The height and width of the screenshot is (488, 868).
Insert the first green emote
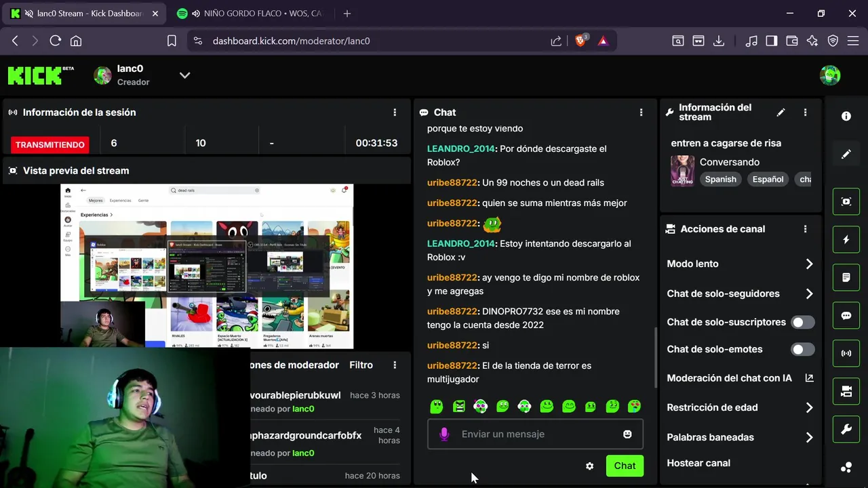(437, 407)
